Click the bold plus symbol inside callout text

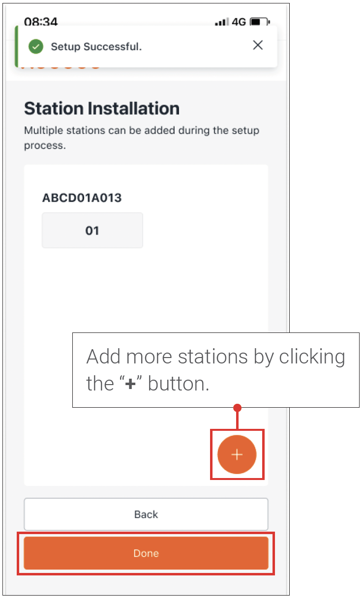(130, 385)
